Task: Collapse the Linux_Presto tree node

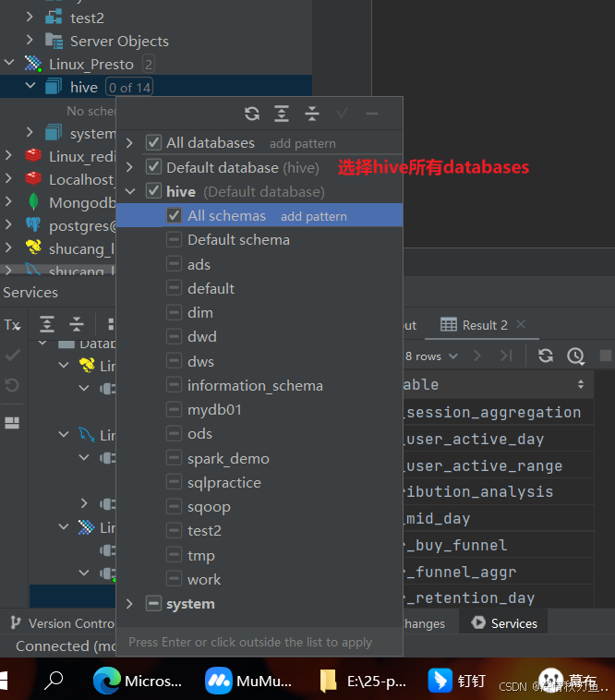Action: [9, 63]
